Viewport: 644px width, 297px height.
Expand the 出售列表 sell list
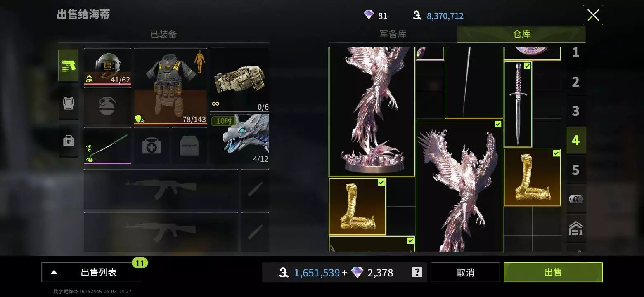[91, 272]
